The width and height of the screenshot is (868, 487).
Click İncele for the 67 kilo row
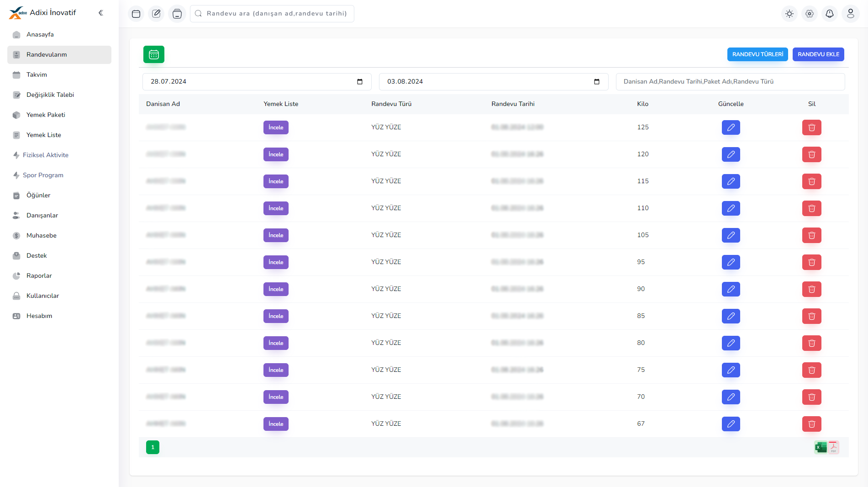click(x=276, y=424)
